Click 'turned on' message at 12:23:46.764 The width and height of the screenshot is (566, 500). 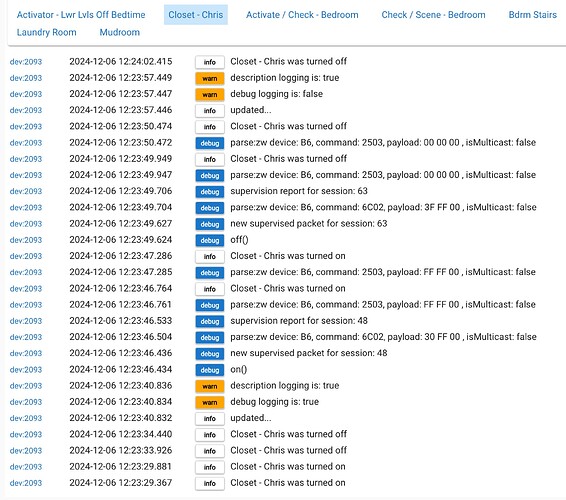tap(288, 288)
